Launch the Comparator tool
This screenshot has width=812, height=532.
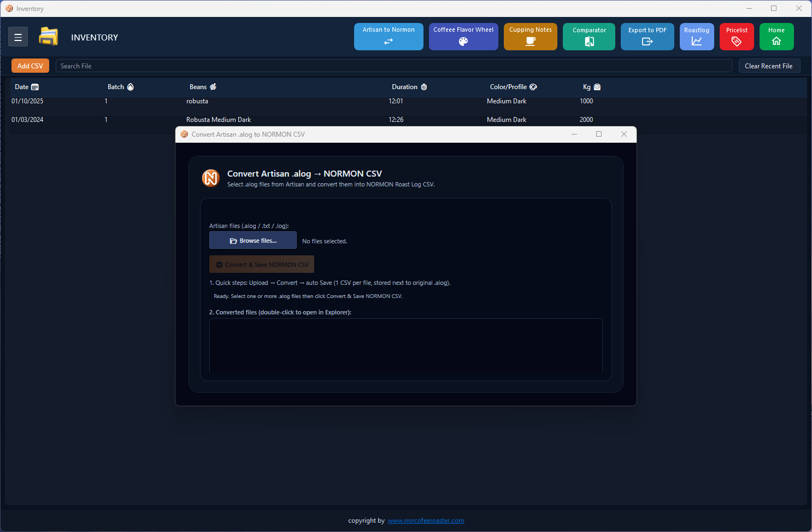589,37
